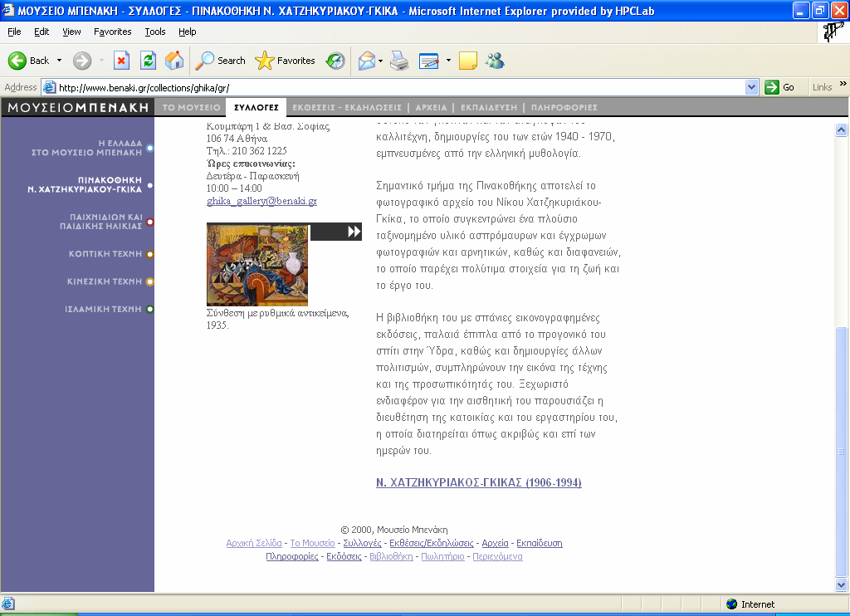This screenshot has height=616, width=850.
Task: Select the ΠΛΗΡΟΦΟΡΙΕΣ navigation tab
Action: [x=564, y=107]
